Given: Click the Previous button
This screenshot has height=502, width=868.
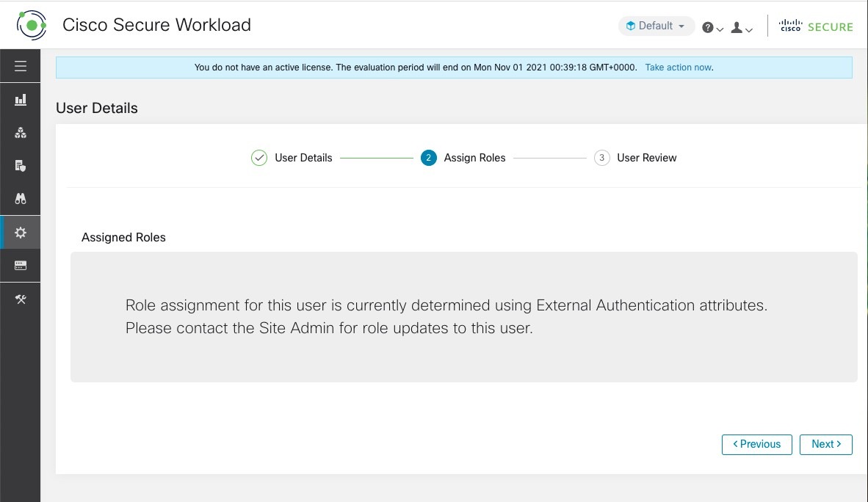Looking at the screenshot, I should (756, 444).
